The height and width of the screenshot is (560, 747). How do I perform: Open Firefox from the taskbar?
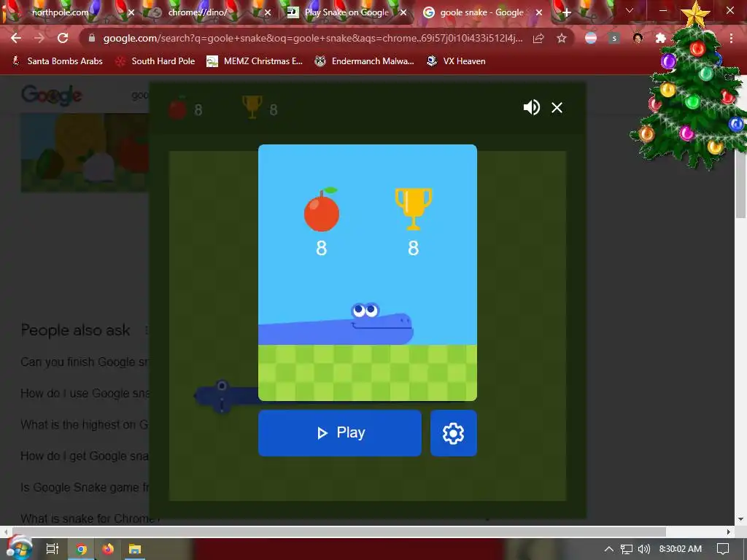(108, 549)
